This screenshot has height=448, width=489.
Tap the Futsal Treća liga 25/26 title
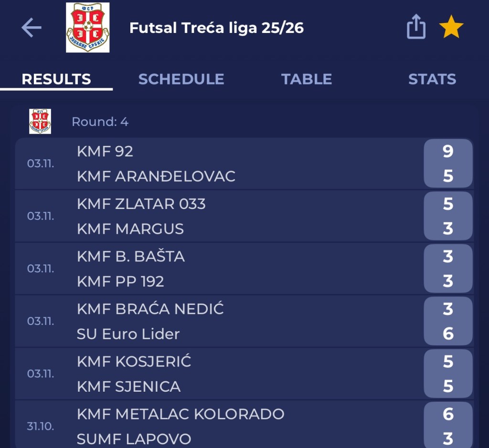click(x=216, y=28)
